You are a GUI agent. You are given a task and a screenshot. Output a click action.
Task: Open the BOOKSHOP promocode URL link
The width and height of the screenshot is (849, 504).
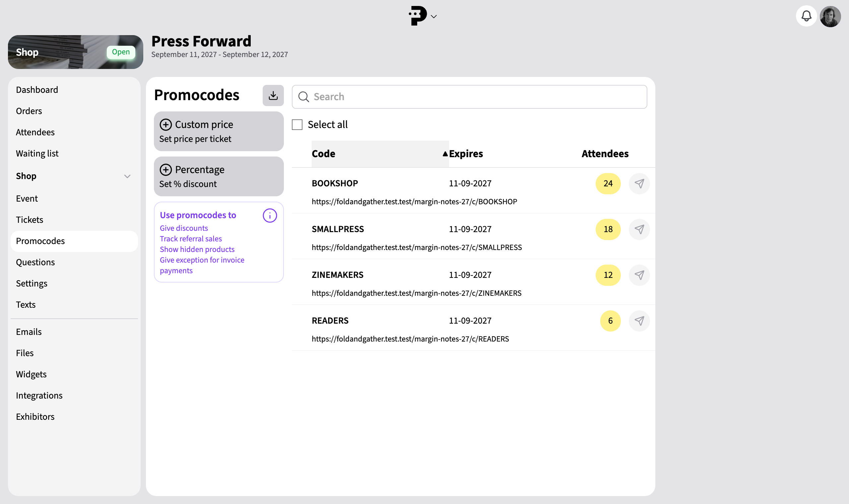pos(414,202)
